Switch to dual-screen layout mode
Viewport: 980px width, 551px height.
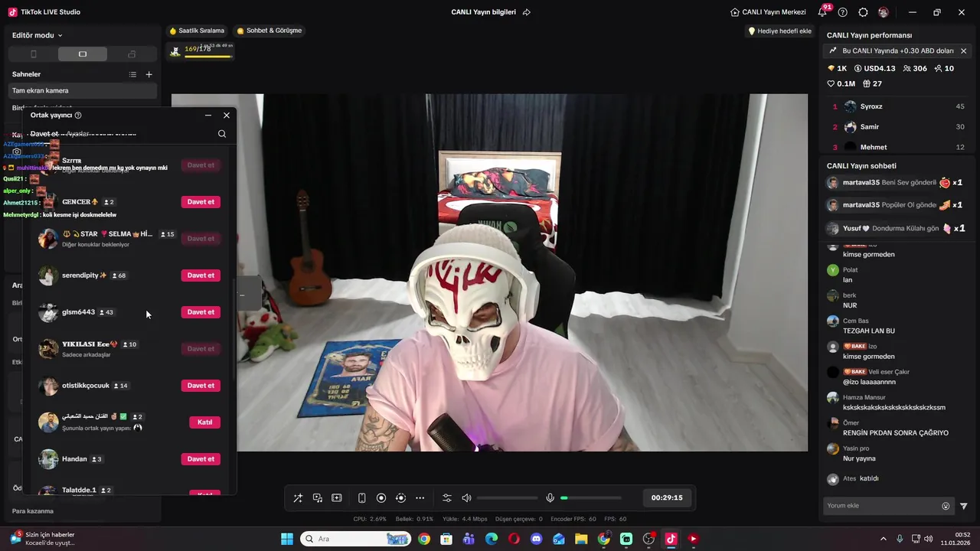(132, 54)
